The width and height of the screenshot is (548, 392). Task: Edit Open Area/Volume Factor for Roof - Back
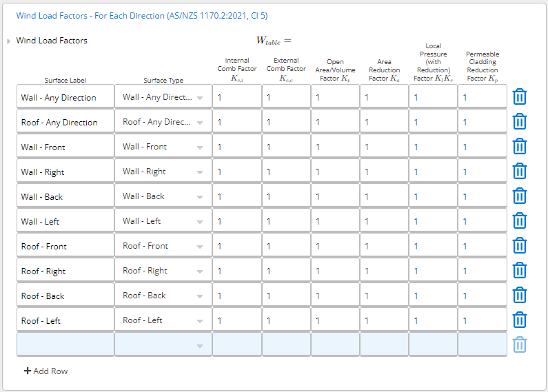pos(335,295)
